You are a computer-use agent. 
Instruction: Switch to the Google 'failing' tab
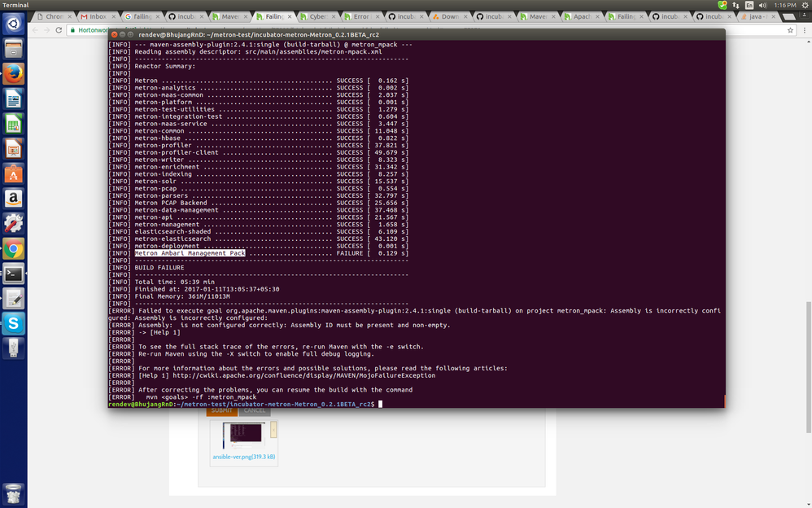click(x=142, y=16)
